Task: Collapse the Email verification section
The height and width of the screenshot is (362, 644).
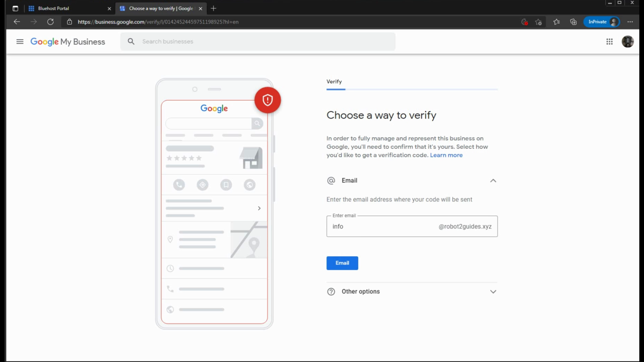Action: click(x=493, y=181)
